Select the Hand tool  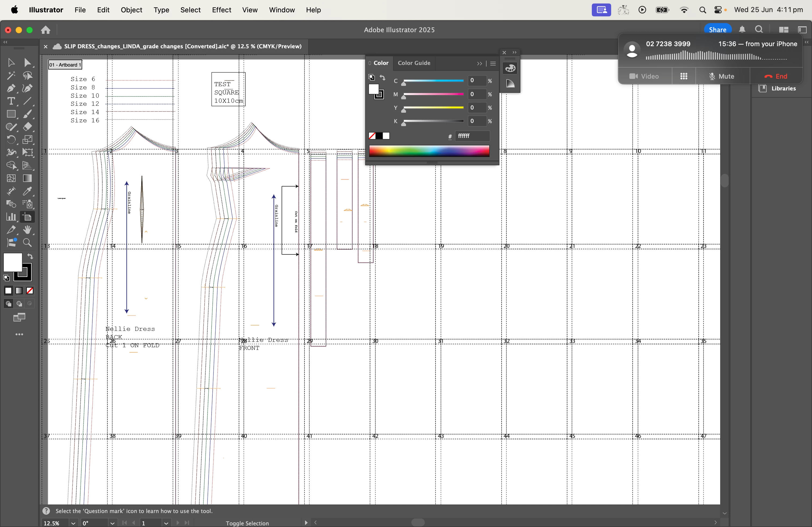pyautogui.click(x=28, y=230)
